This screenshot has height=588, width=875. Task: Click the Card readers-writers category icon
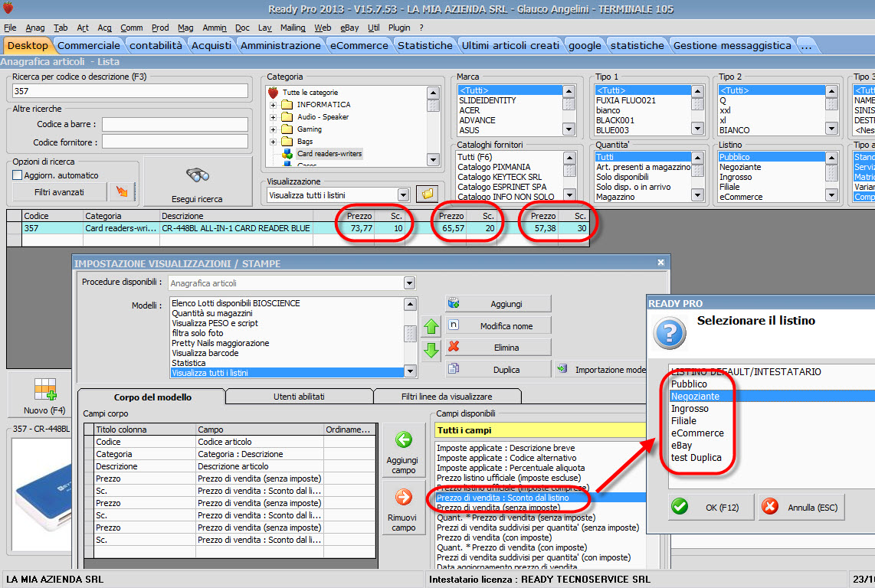click(x=287, y=153)
